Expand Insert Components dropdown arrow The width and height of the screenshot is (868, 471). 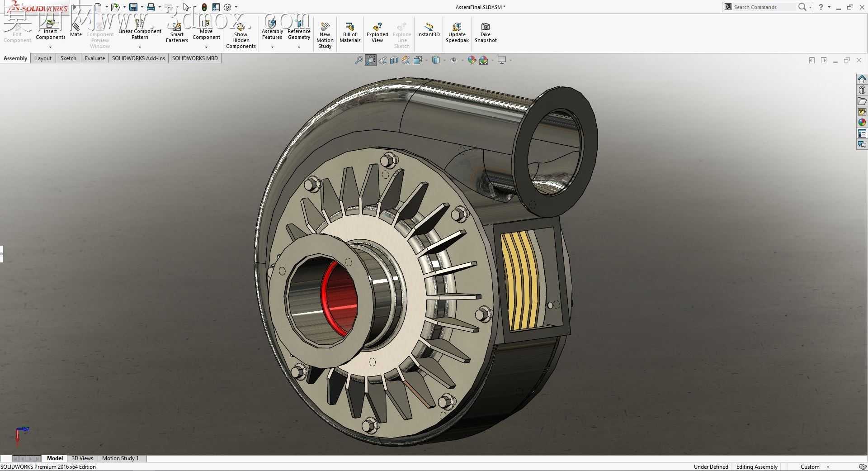[50, 47]
